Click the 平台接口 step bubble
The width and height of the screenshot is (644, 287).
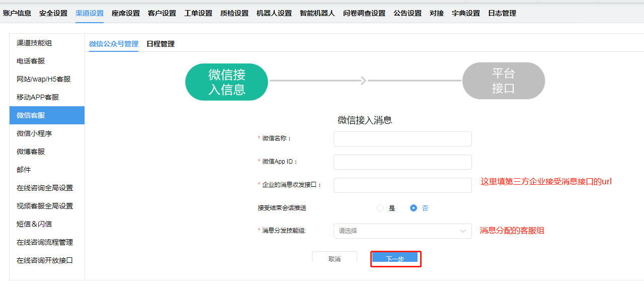[x=504, y=81]
